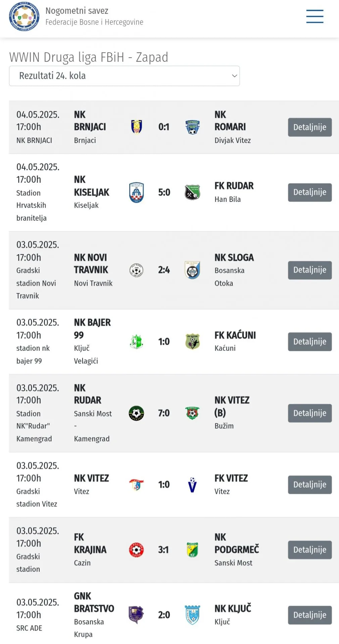View details of Rudar vs Vitez (B) match

[309, 413]
